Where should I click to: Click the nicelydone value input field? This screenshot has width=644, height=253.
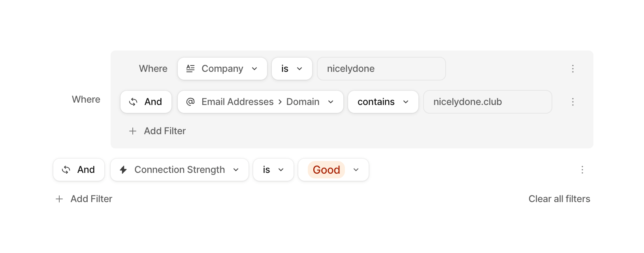click(381, 69)
